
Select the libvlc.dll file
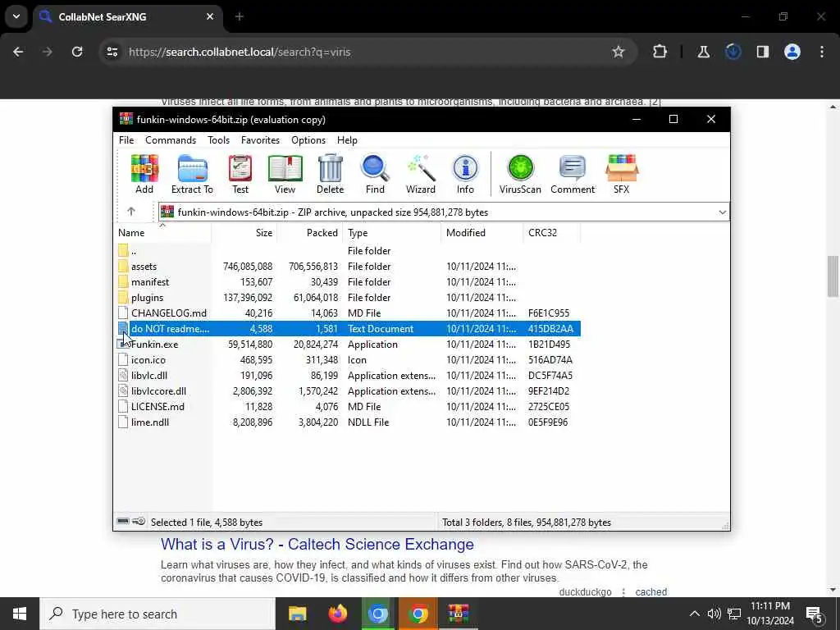tap(348, 375)
